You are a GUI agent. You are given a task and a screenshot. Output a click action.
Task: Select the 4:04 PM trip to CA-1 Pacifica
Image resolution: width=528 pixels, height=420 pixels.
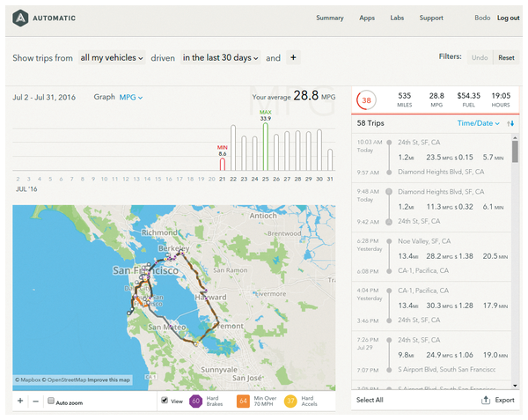pos(431,306)
